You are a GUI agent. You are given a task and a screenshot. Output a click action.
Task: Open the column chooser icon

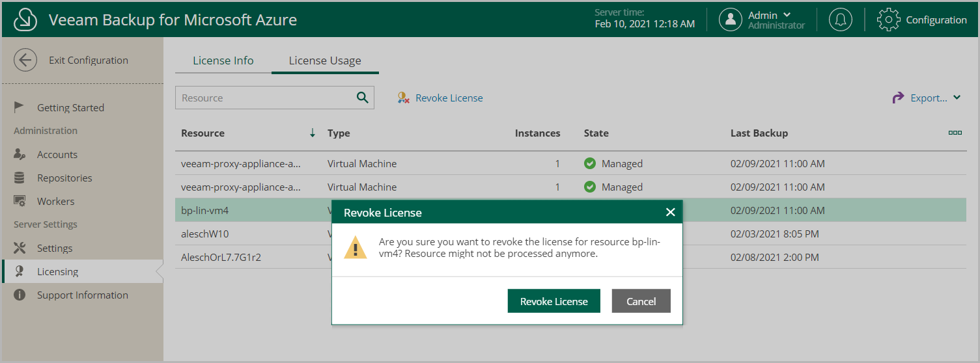tap(955, 133)
